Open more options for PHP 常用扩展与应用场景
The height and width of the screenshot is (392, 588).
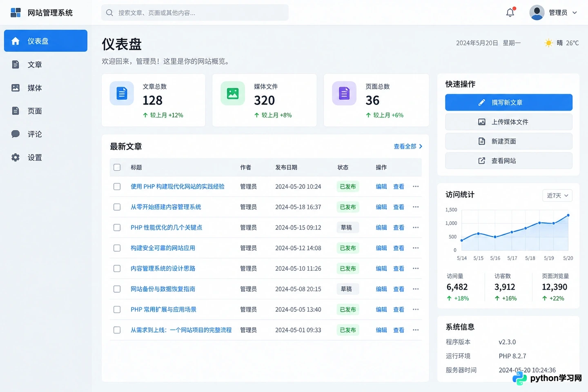click(416, 310)
